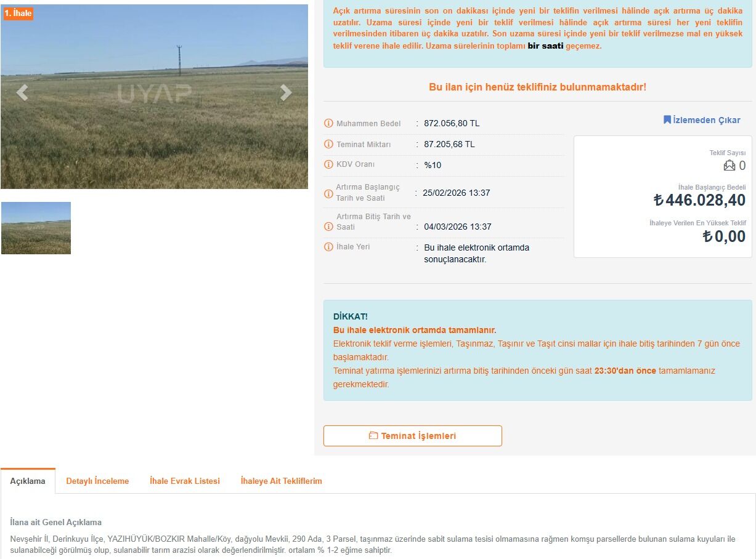Click the info icon beside Teminat Miktarı
The height and width of the screenshot is (559, 756).
point(328,144)
